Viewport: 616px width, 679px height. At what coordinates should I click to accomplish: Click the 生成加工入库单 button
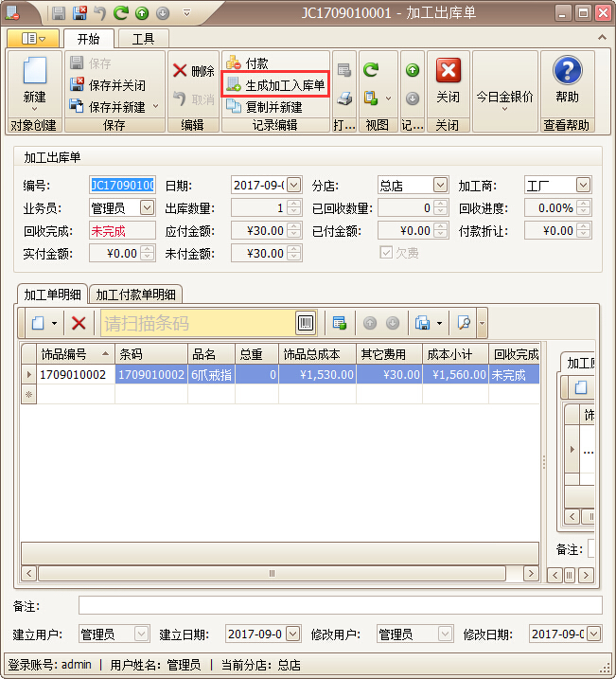coord(275,85)
